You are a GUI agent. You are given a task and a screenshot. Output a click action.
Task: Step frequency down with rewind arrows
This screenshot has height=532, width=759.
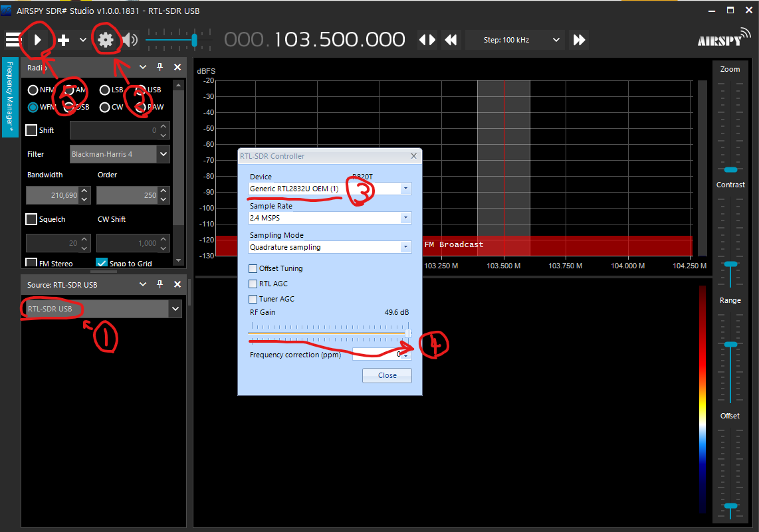click(x=451, y=40)
